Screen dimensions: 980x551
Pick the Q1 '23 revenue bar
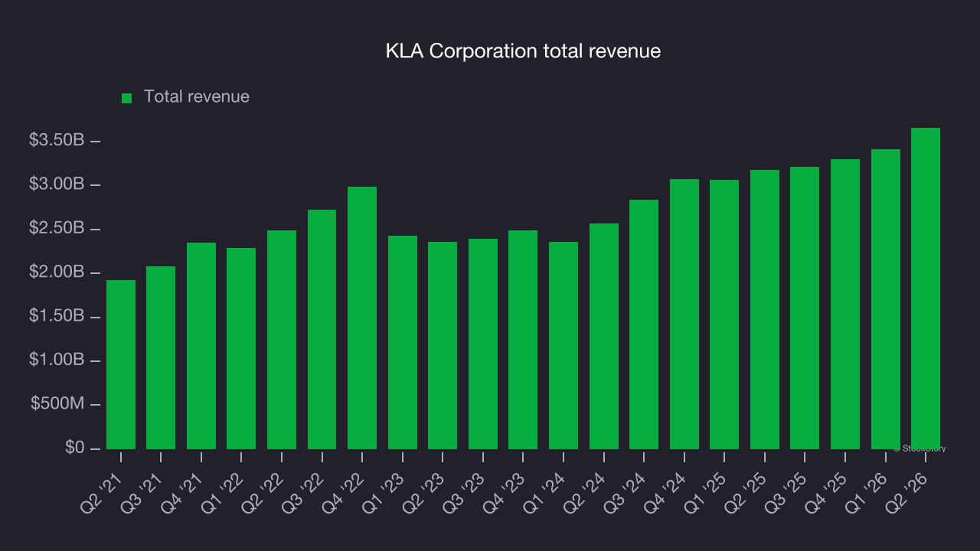coord(403,342)
